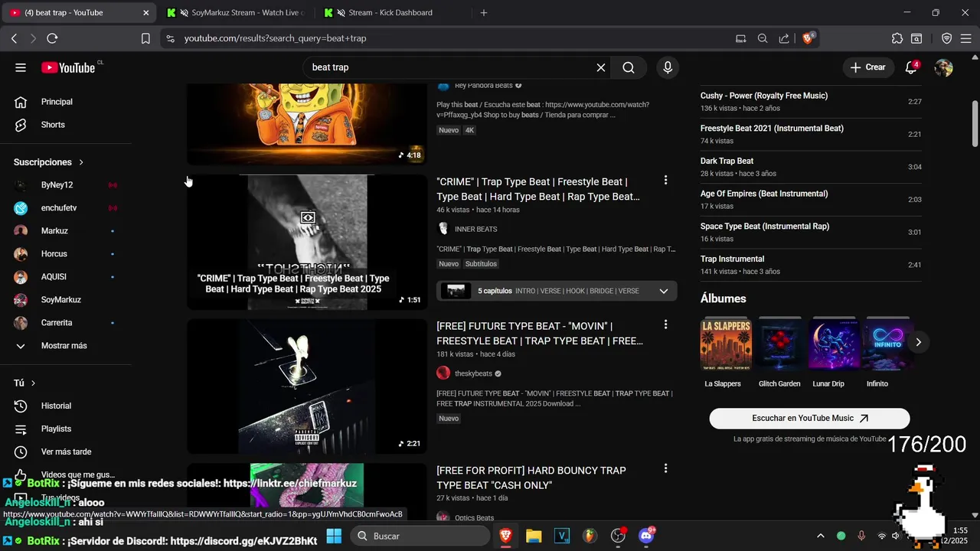This screenshot has height=551, width=980.
Task: Open the MOVIN video thumbnail
Action: [307, 386]
